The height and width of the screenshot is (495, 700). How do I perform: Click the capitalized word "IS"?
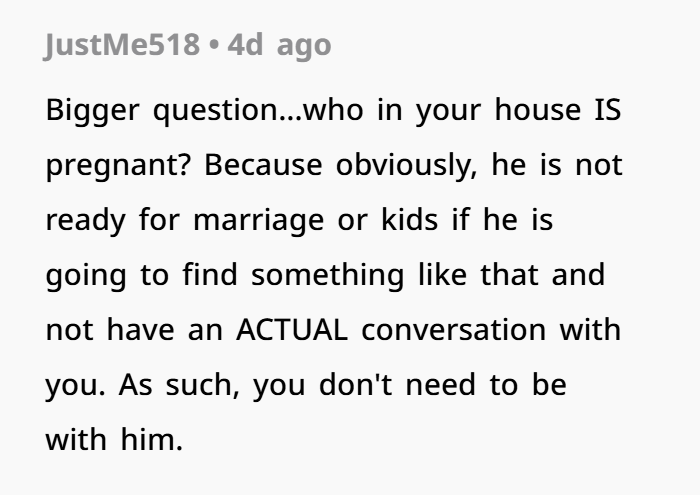pyautogui.click(x=600, y=110)
